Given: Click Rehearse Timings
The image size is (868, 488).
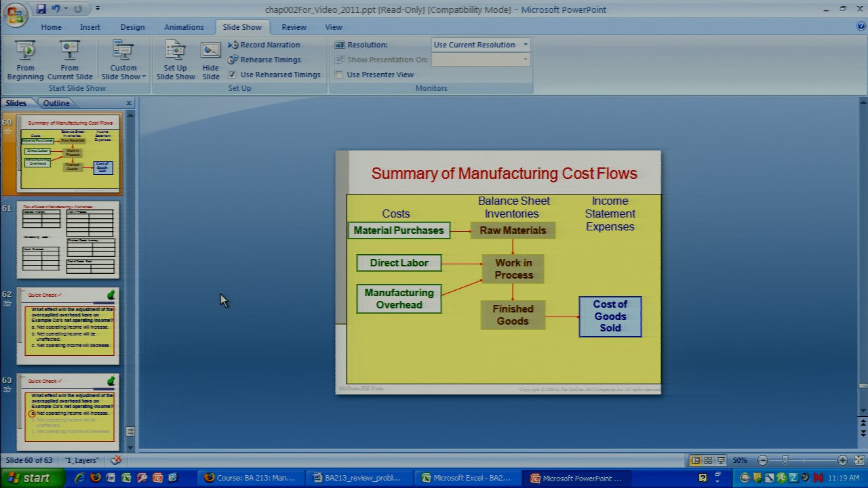Looking at the screenshot, I should pos(264,60).
